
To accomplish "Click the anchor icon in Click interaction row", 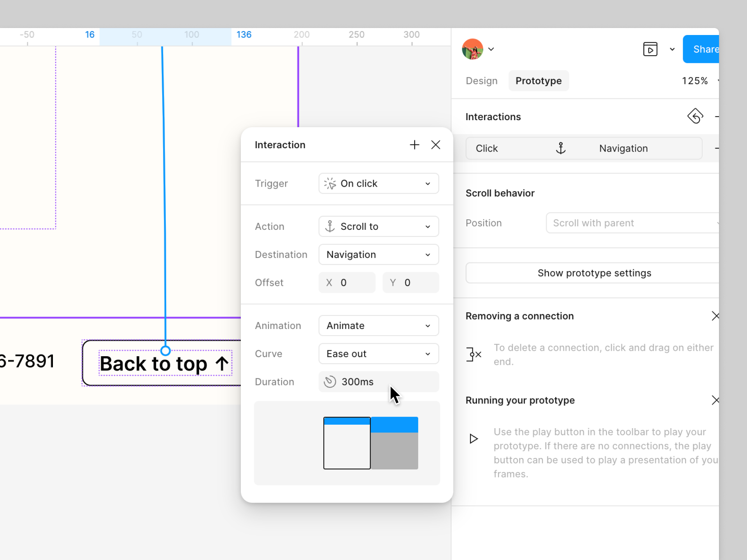I will [561, 148].
